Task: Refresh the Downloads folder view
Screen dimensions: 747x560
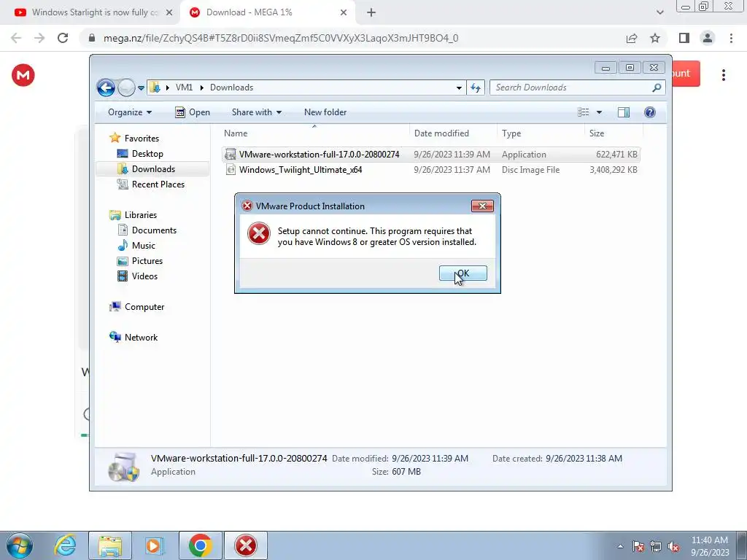Action: (x=476, y=87)
